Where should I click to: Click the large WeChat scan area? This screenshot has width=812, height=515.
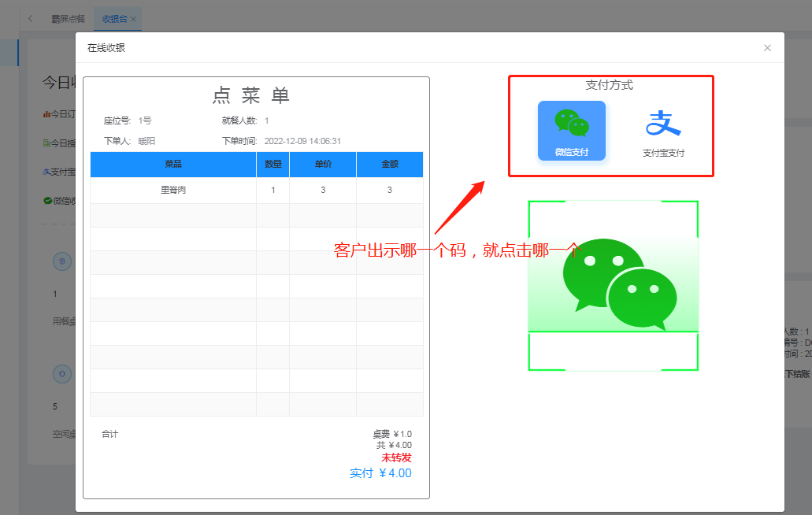click(x=614, y=286)
